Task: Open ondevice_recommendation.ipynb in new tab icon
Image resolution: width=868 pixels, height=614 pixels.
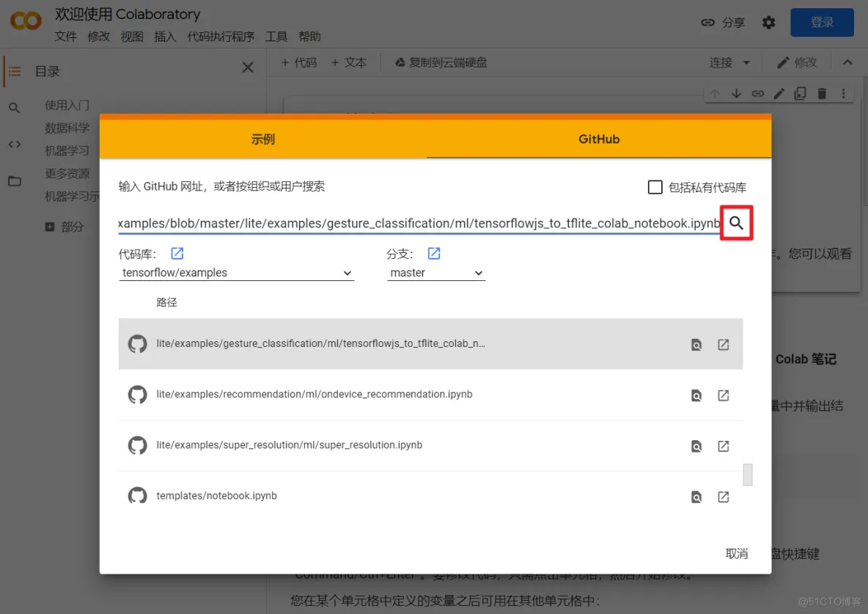Action: pyautogui.click(x=723, y=395)
